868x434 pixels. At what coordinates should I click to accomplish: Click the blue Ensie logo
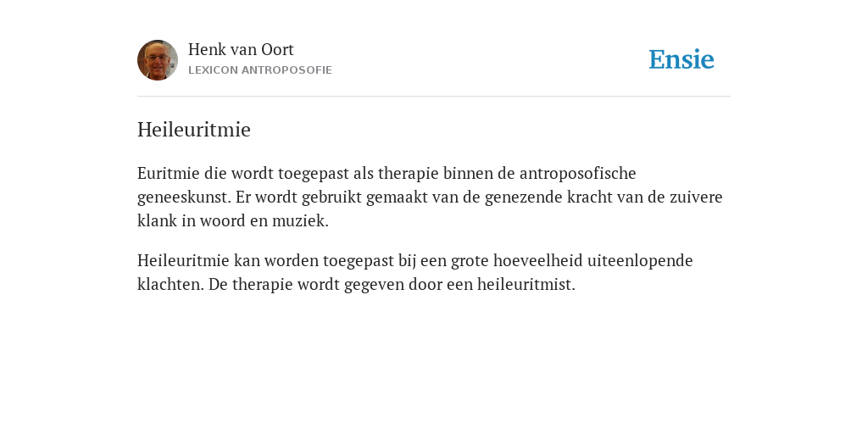coord(682,59)
